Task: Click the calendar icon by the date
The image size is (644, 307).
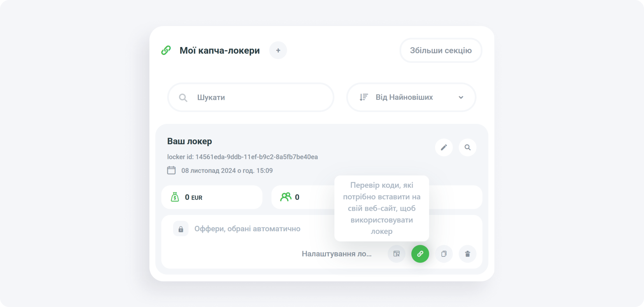Action: coord(171,170)
